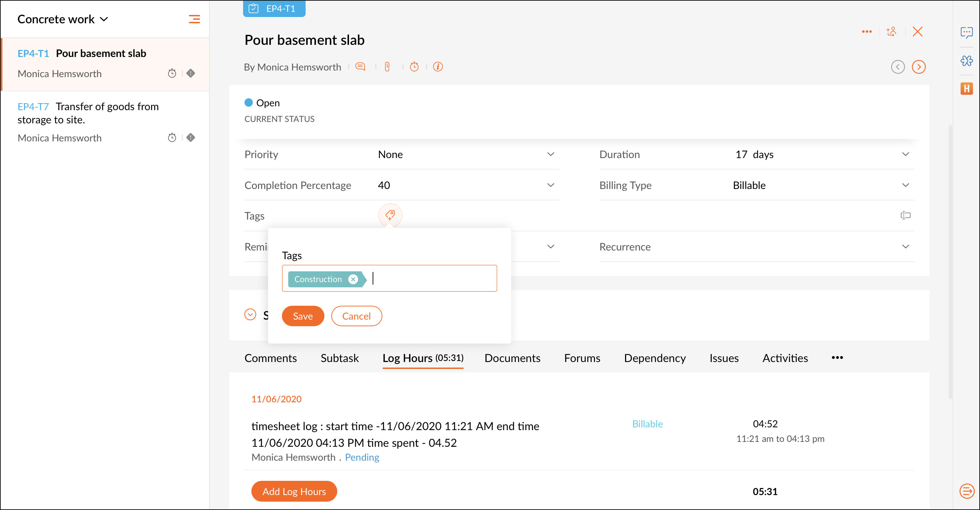
Task: Switch to the Dependency tab
Action: pyautogui.click(x=654, y=358)
